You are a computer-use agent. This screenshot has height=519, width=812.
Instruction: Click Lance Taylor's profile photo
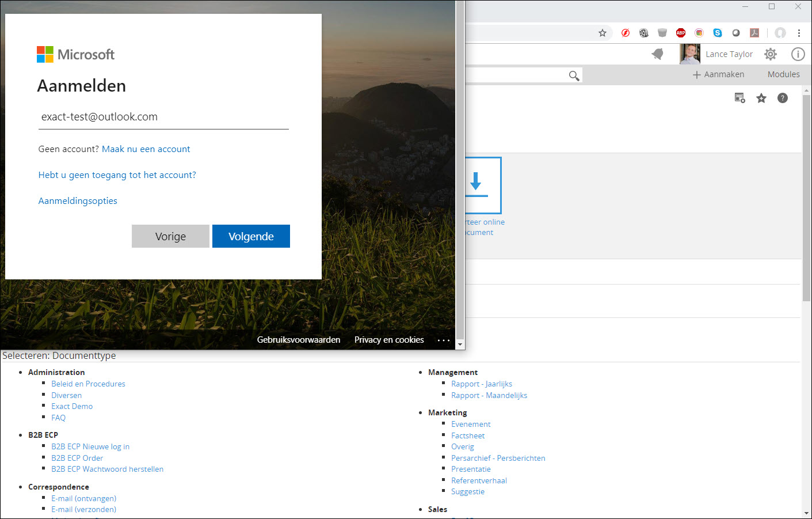[x=690, y=54]
